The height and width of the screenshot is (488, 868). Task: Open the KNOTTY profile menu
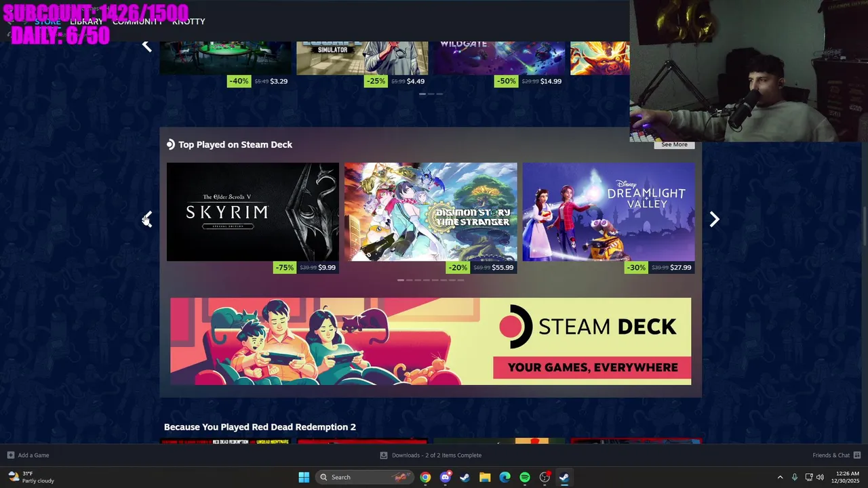[189, 22]
